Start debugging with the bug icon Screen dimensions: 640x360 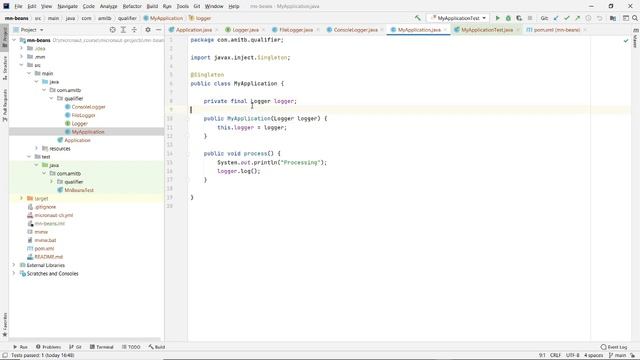click(x=508, y=18)
